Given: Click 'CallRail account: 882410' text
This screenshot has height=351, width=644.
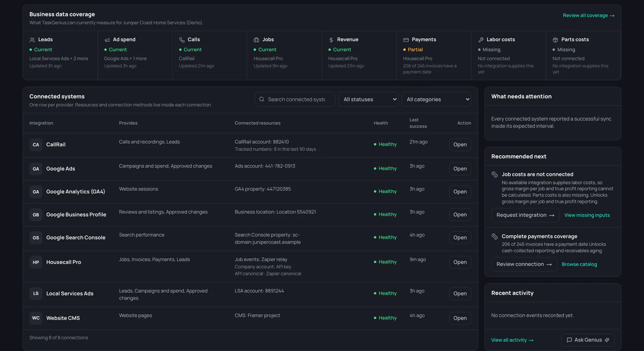Looking at the screenshot, I should pos(262,142).
